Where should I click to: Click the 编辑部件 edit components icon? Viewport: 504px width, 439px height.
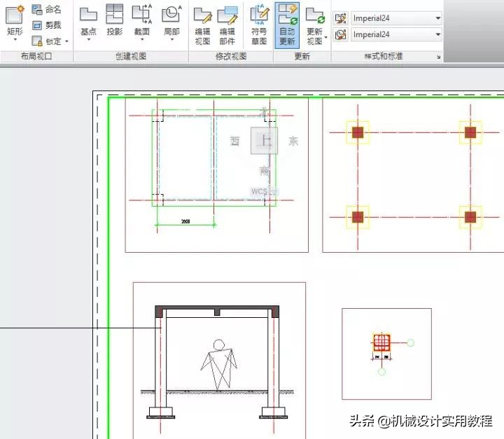(x=227, y=15)
